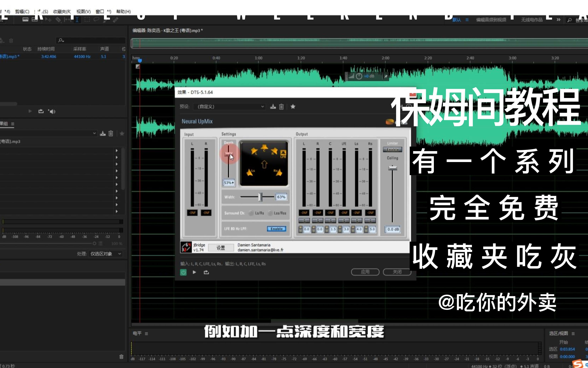Open the 剪辑(C) menu

pyautogui.click(x=22, y=11)
